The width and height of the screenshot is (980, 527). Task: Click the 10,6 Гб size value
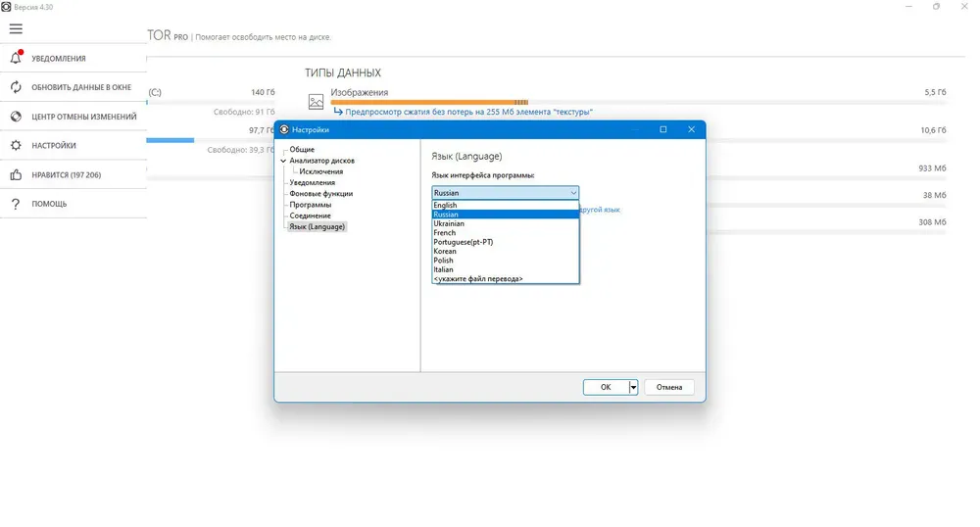click(933, 130)
